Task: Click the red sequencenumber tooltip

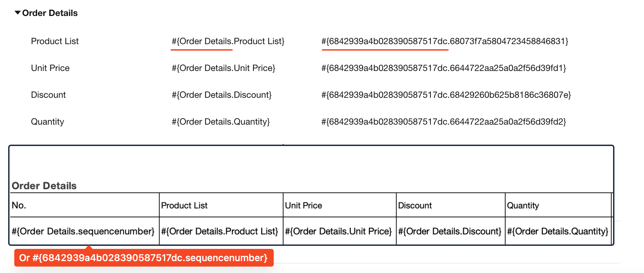Action: (143, 258)
